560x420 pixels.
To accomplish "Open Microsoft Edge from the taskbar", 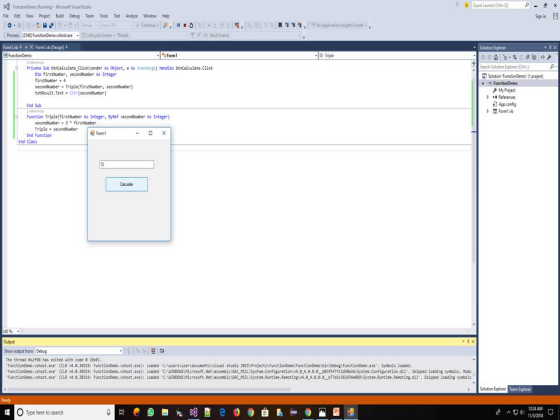I will pyautogui.click(x=222, y=412).
